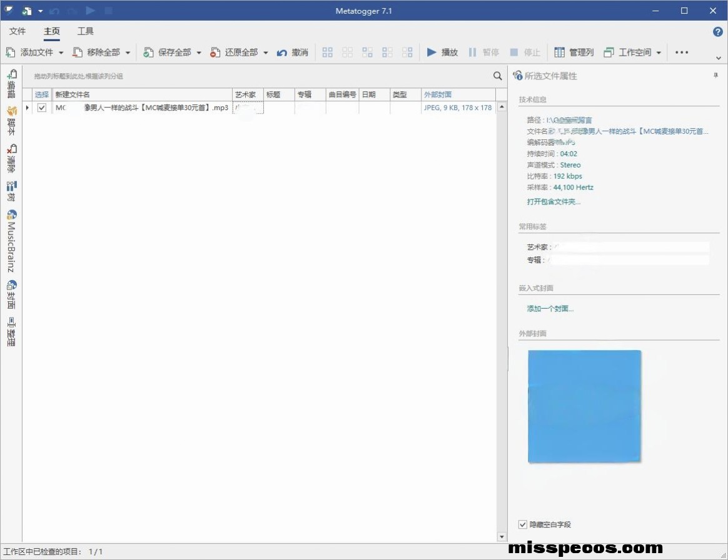The height and width of the screenshot is (560, 728).
Task: Click the 艺术家 tag value field
Action: tap(630, 247)
